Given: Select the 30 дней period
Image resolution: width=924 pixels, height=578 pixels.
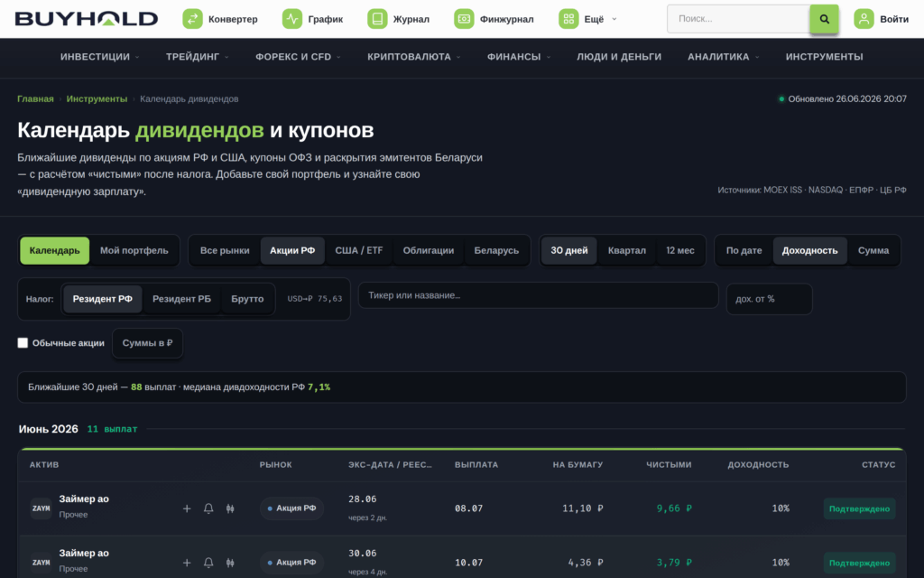Looking at the screenshot, I should tap(569, 251).
